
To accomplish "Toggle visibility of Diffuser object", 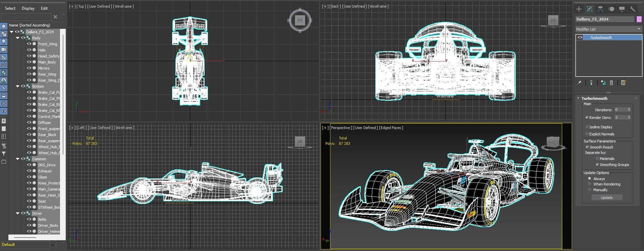I will [29, 122].
